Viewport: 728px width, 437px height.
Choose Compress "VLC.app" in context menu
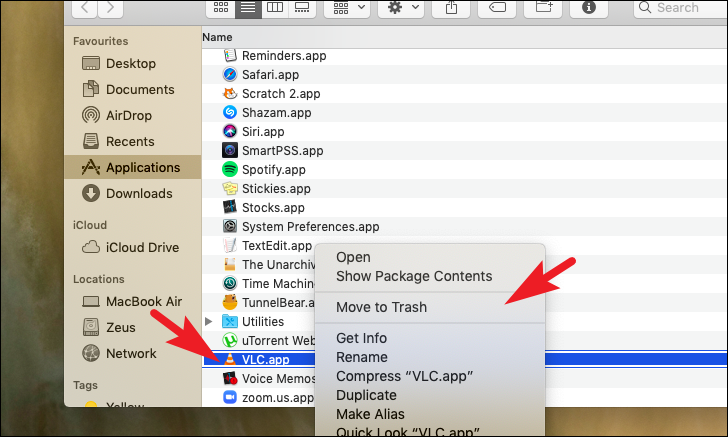(x=430, y=376)
